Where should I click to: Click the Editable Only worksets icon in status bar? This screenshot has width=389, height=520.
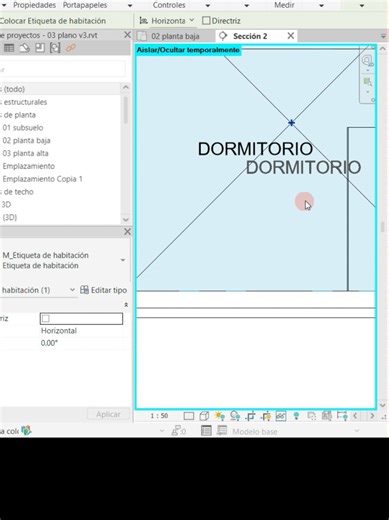click(x=179, y=431)
